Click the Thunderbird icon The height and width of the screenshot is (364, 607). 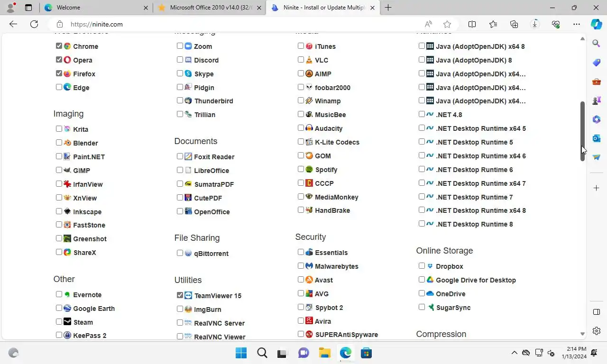click(188, 100)
